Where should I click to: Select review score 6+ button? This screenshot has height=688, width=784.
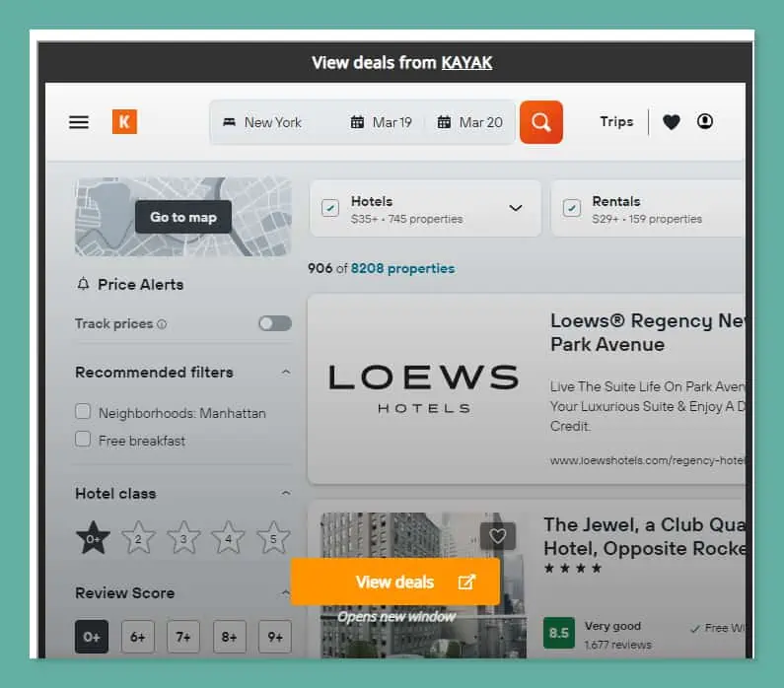pos(138,637)
